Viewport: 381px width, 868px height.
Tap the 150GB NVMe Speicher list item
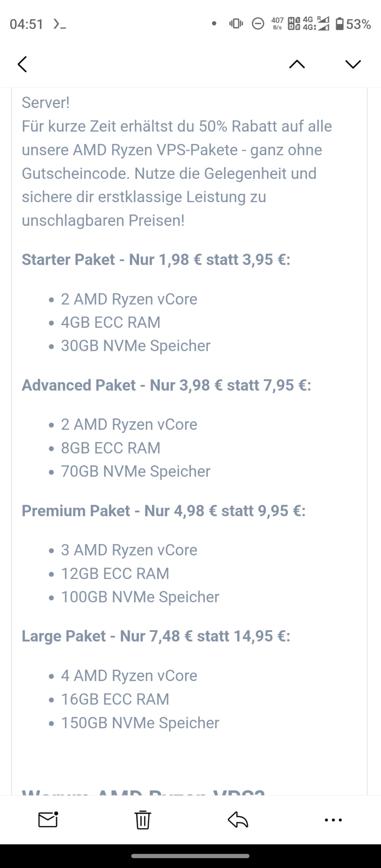pyautogui.click(x=140, y=723)
